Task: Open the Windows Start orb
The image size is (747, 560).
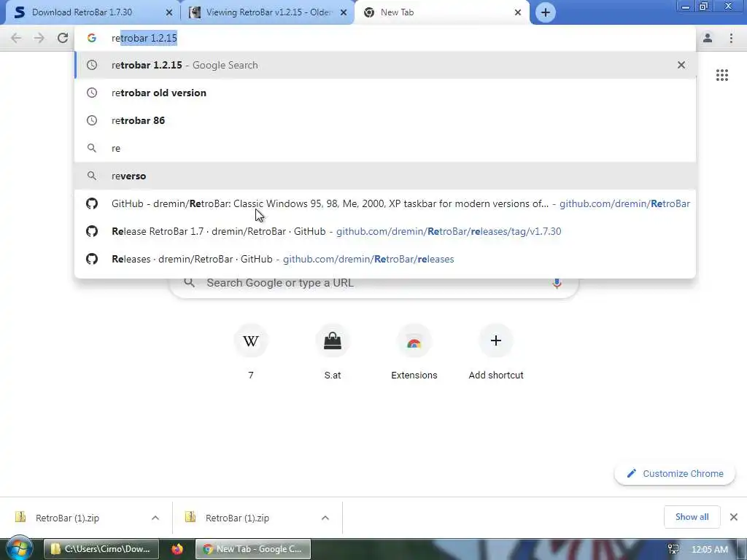Action: pos(19,548)
